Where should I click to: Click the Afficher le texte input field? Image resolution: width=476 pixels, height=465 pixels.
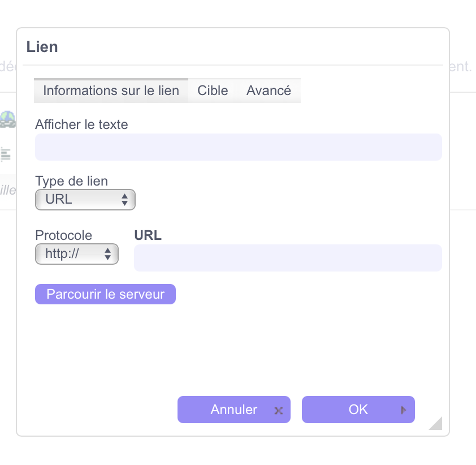[x=239, y=147]
